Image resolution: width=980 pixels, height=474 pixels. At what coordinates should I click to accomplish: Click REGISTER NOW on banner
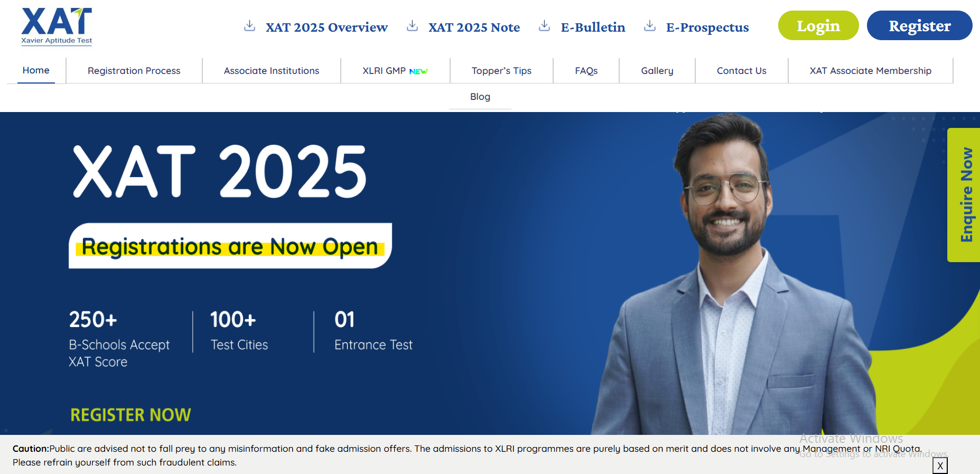[130, 415]
